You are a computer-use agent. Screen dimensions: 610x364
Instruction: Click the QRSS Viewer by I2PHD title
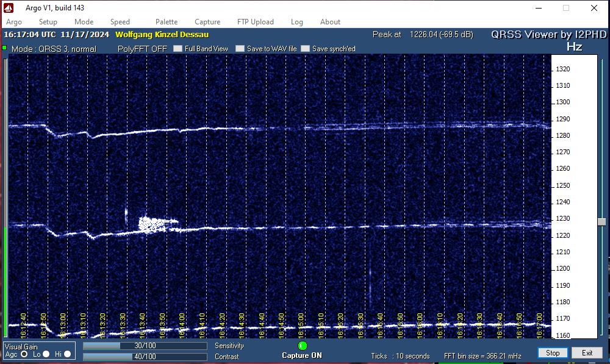[x=549, y=35]
